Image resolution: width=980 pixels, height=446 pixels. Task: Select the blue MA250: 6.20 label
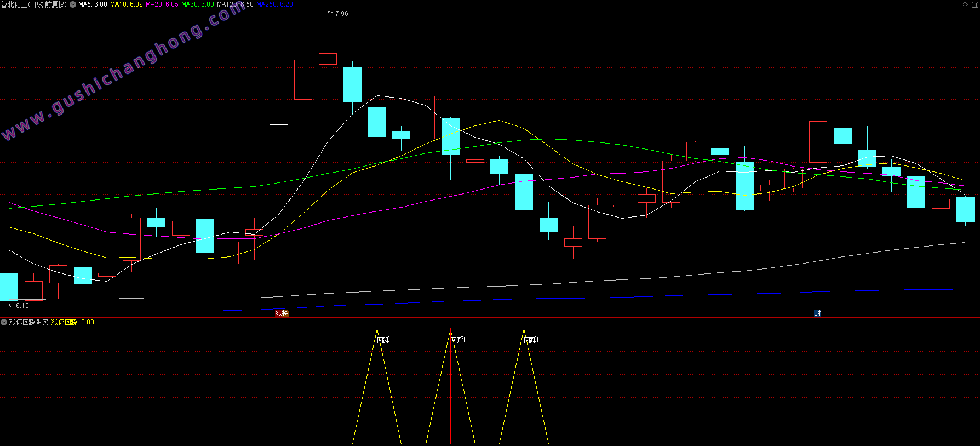(274, 4)
